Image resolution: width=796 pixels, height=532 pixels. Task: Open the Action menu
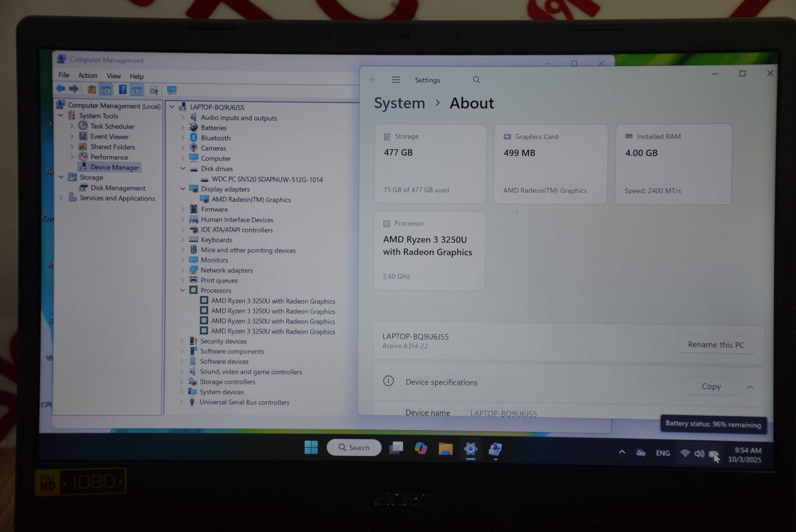(x=88, y=75)
